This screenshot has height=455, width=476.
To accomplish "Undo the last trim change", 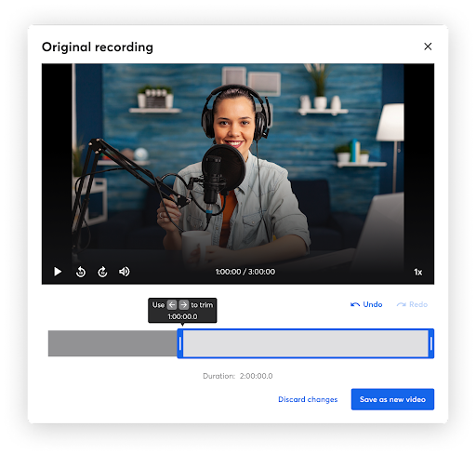I will point(366,304).
